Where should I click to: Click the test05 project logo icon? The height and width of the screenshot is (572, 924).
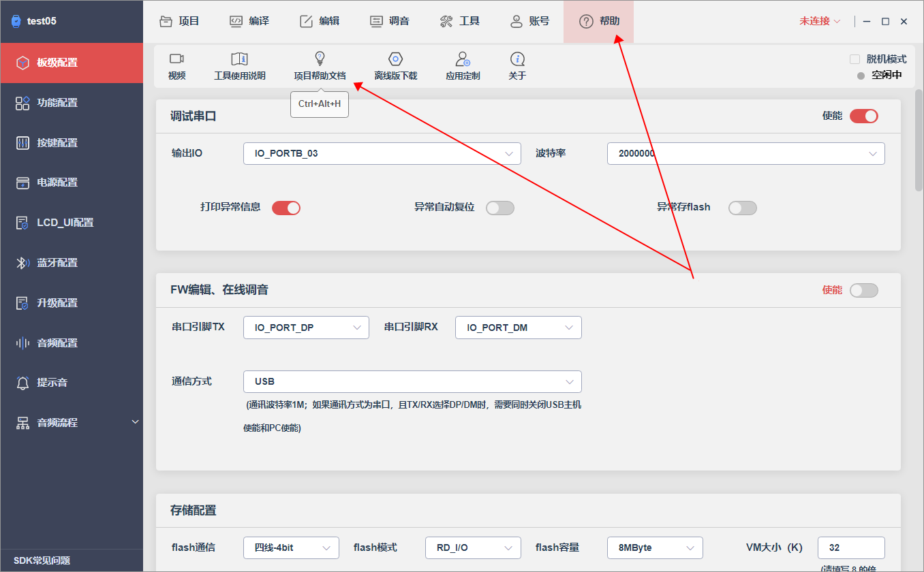[x=16, y=21]
